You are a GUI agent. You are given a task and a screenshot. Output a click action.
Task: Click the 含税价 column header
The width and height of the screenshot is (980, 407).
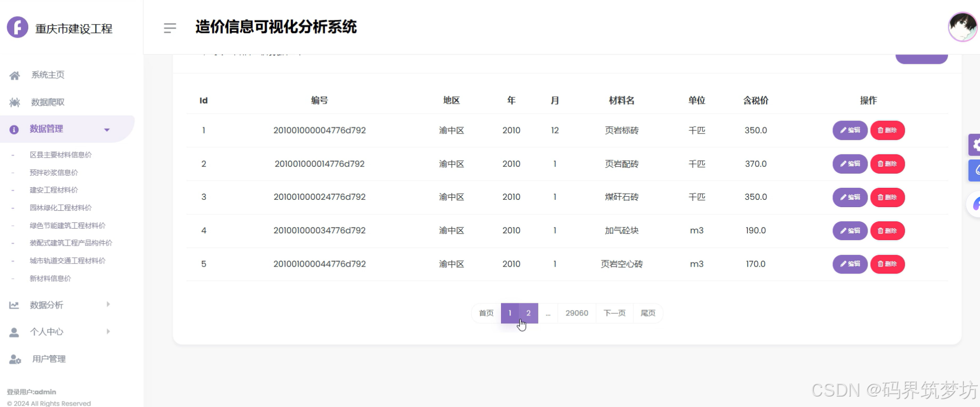click(x=756, y=100)
